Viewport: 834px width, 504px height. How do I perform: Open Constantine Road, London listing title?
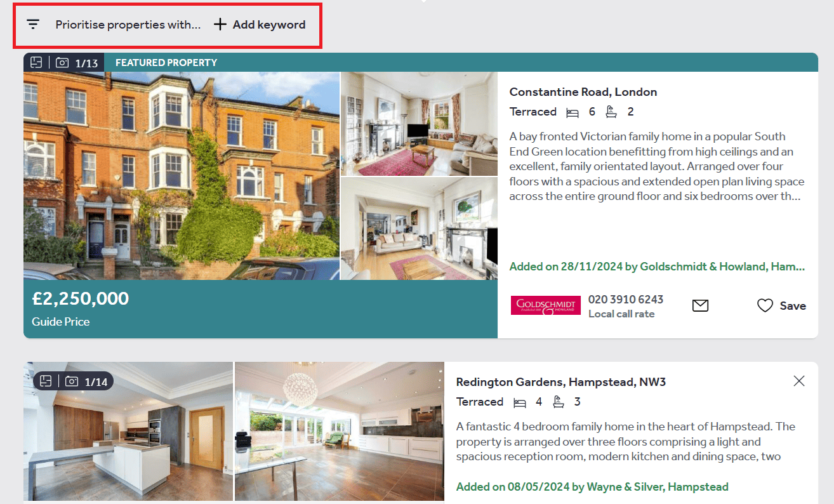tap(583, 92)
